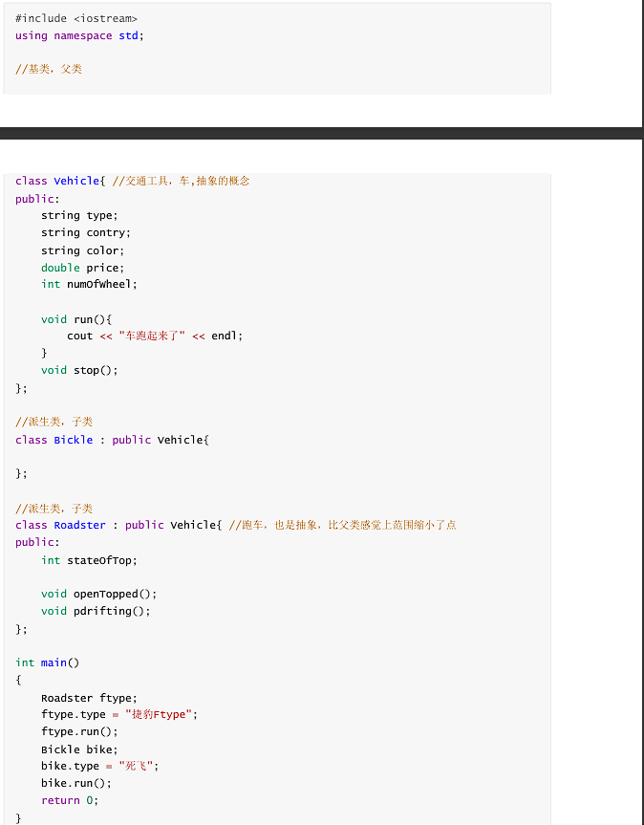The image size is (644, 825).
Task: Click "endl;" in the cout line
Action: click(227, 336)
